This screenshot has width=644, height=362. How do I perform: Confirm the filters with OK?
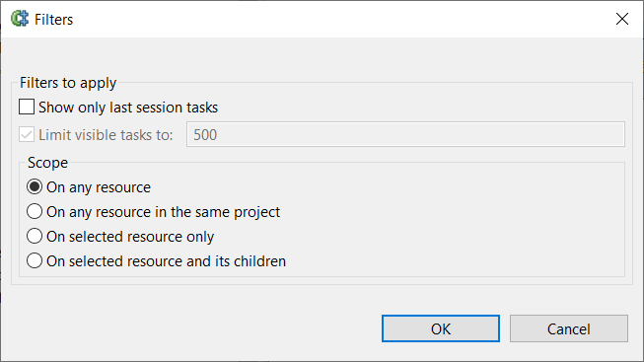[x=441, y=328]
